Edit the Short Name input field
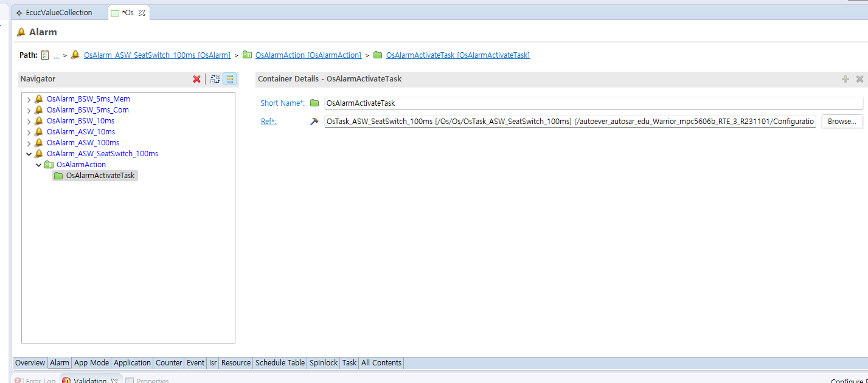 point(594,103)
